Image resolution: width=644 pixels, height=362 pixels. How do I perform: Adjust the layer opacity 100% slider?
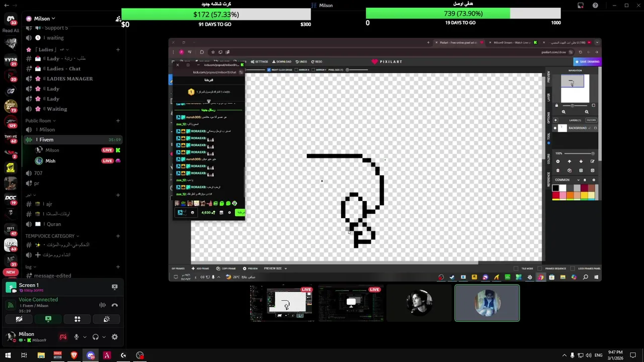point(579,153)
